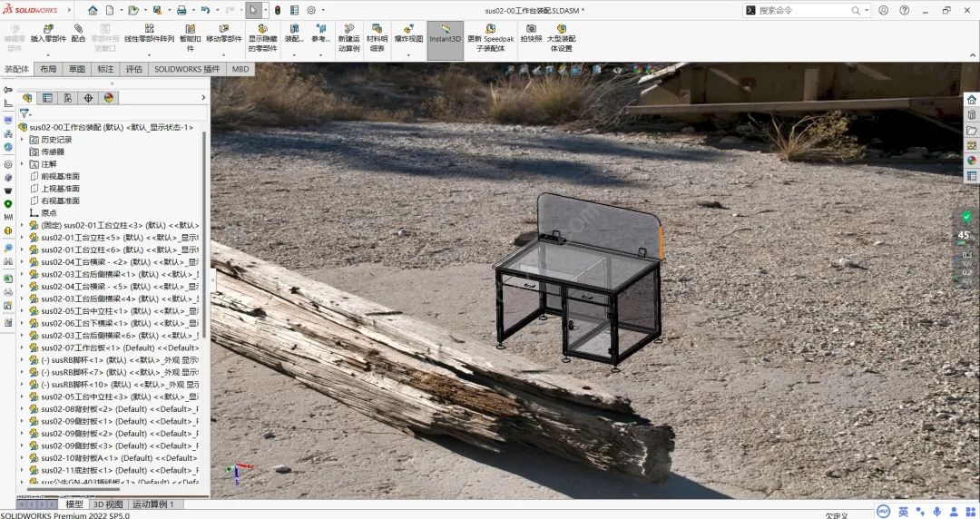Toggle Show Hidden Components (显示隐藏的零部件)
Image resolution: width=980 pixels, height=519 pixels.
click(262, 29)
